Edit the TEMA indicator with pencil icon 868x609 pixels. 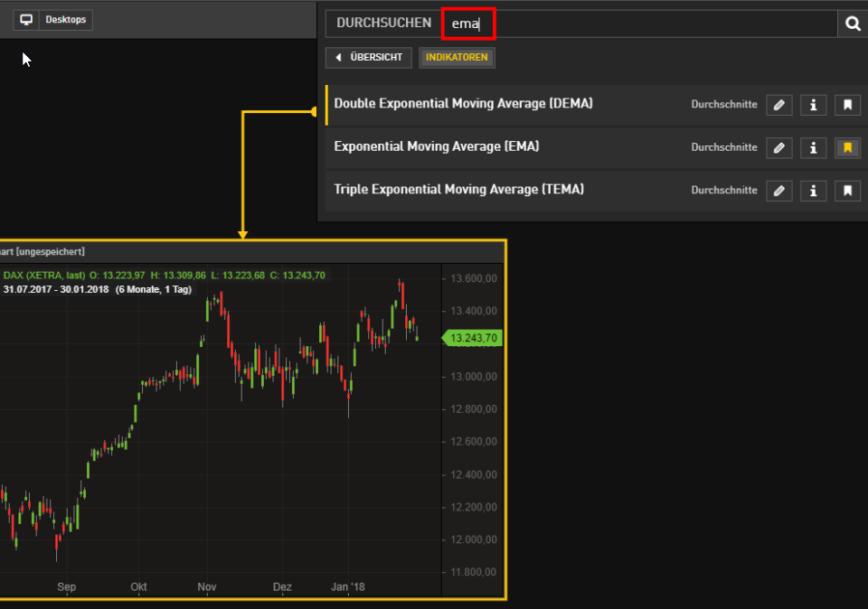778,191
